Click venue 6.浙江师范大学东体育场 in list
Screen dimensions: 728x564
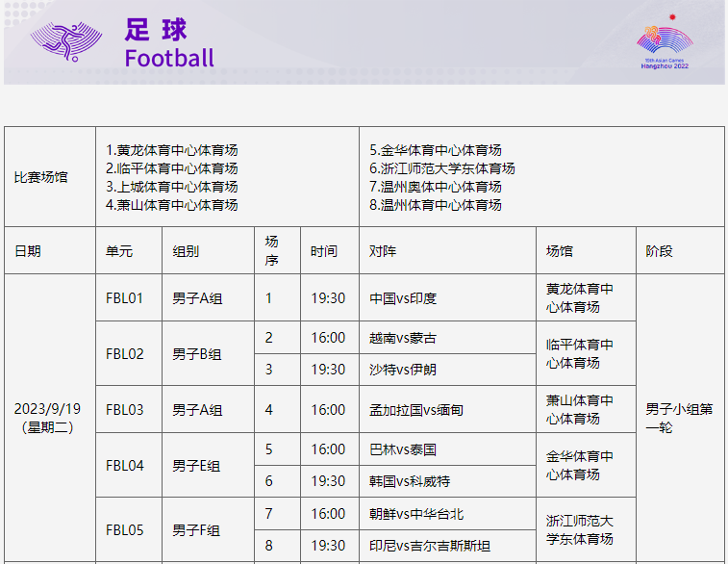tap(442, 168)
